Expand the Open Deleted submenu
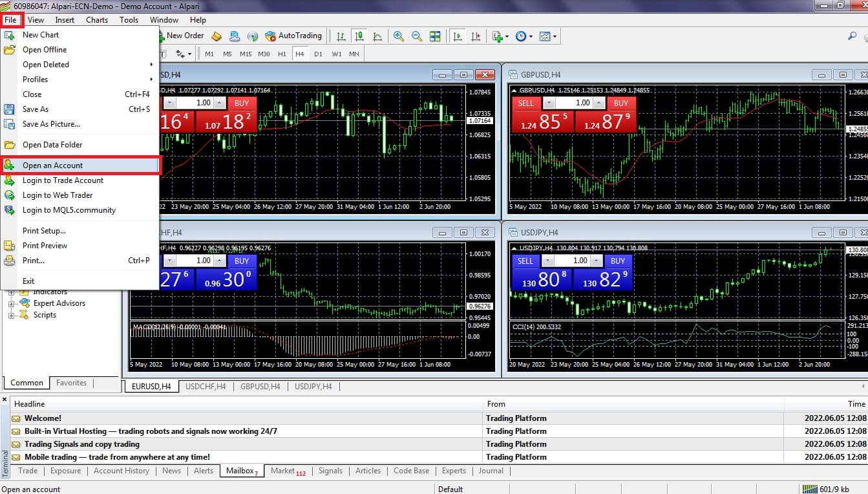Screen dimensions: 868x494 pos(79,65)
